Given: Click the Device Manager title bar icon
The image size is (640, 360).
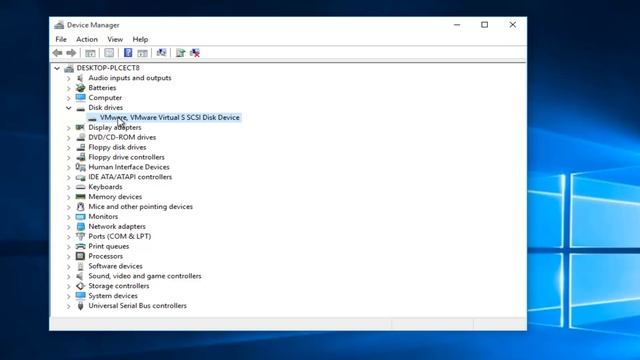Looking at the screenshot, I should (x=59, y=25).
